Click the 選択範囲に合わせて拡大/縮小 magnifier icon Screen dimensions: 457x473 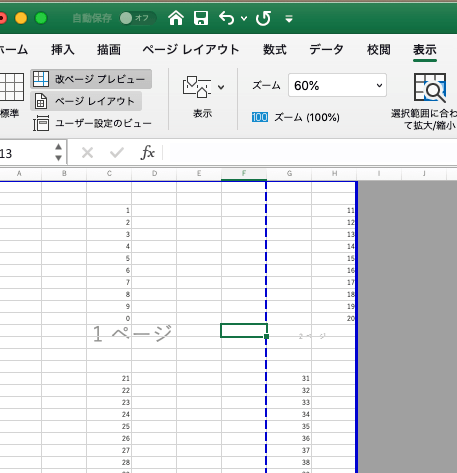430,88
